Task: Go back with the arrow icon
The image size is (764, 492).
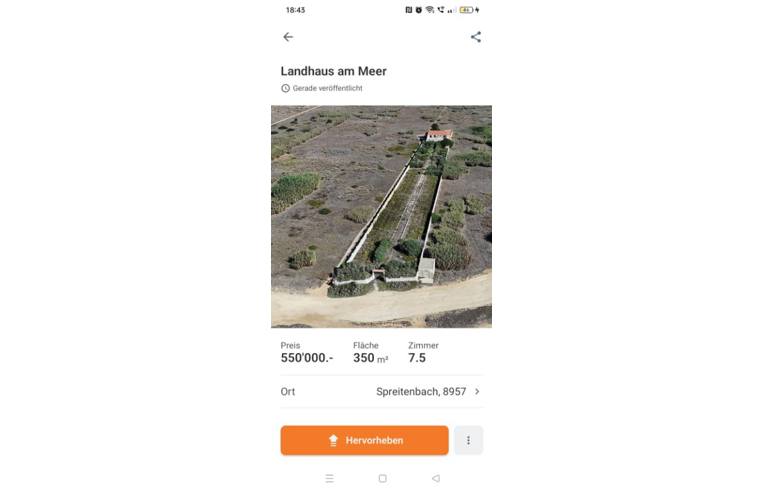Action: coord(288,37)
